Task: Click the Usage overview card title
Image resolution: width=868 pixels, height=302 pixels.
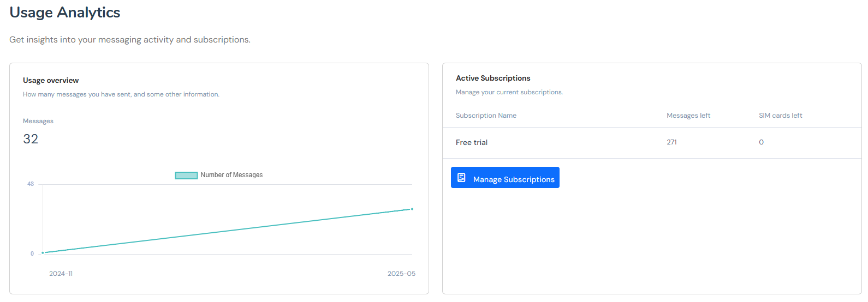Action: 51,80
